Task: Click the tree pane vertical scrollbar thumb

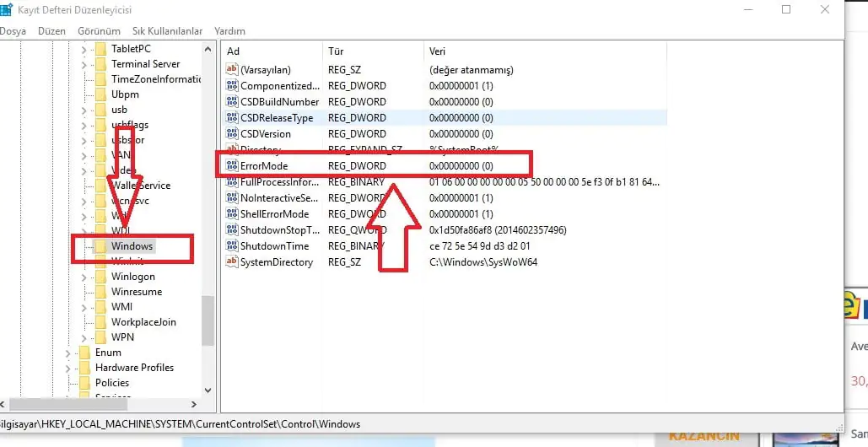Action: [x=208, y=320]
